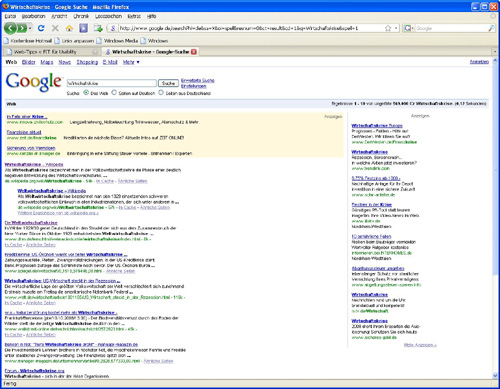Viewport: 500px width, 389px height.
Task: Open the Forum Wirtschaftskrise.org result
Action: point(34,371)
